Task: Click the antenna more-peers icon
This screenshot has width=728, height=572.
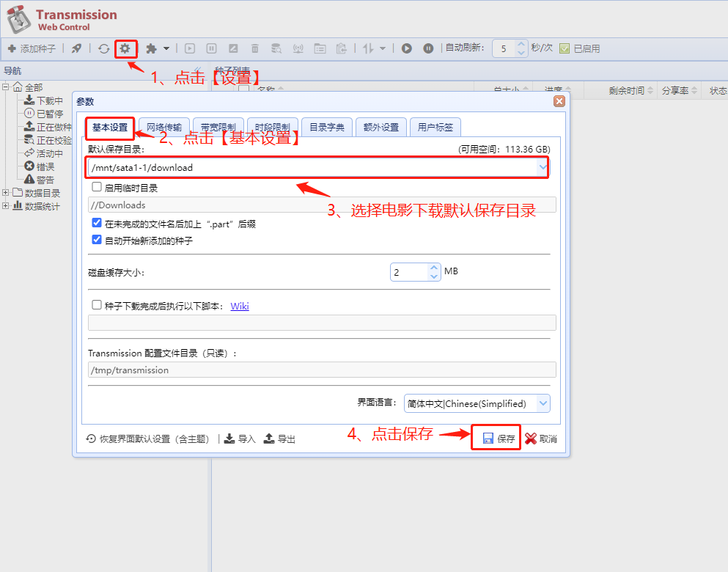Action: tap(298, 48)
